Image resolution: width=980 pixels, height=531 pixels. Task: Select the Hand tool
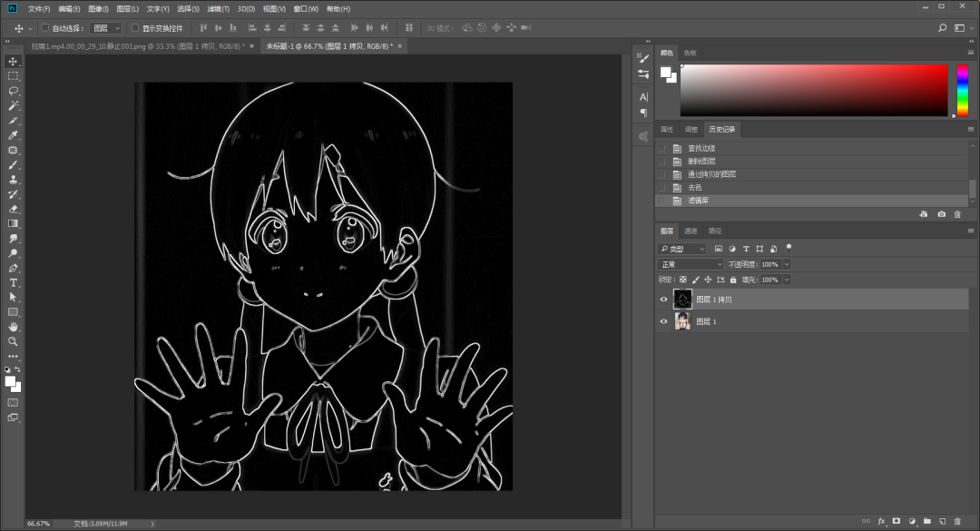(x=13, y=327)
